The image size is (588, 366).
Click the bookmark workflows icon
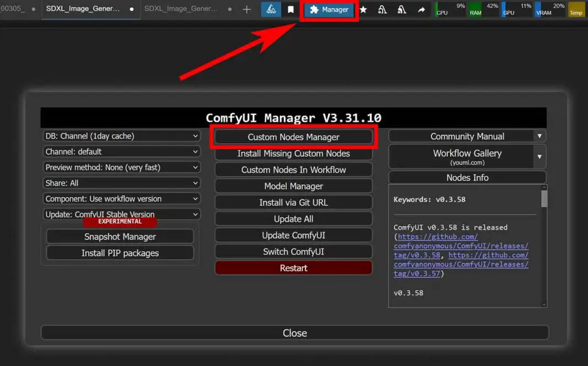(290, 9)
